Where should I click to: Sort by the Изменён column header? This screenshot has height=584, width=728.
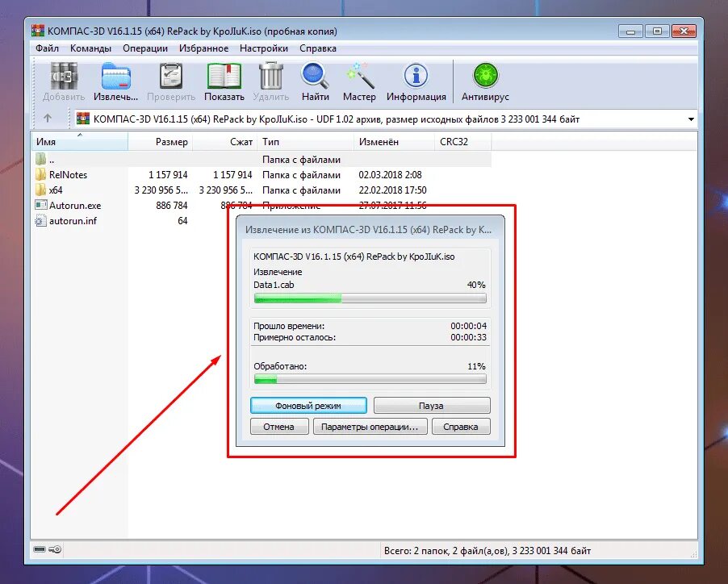click(394, 142)
